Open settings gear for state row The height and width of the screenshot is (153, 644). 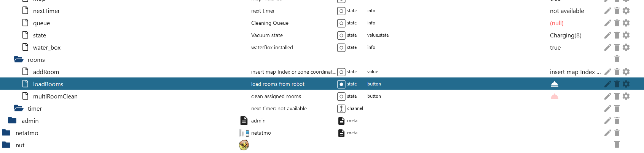click(x=626, y=35)
